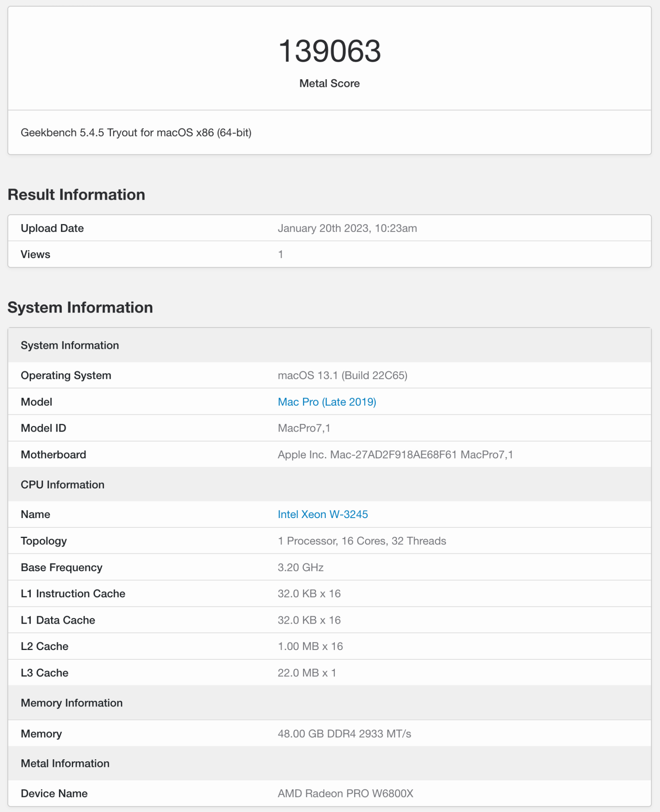The height and width of the screenshot is (812, 660).
Task: Select the upload date 'January 20th 2023, 10:23am'
Action: 347,228
